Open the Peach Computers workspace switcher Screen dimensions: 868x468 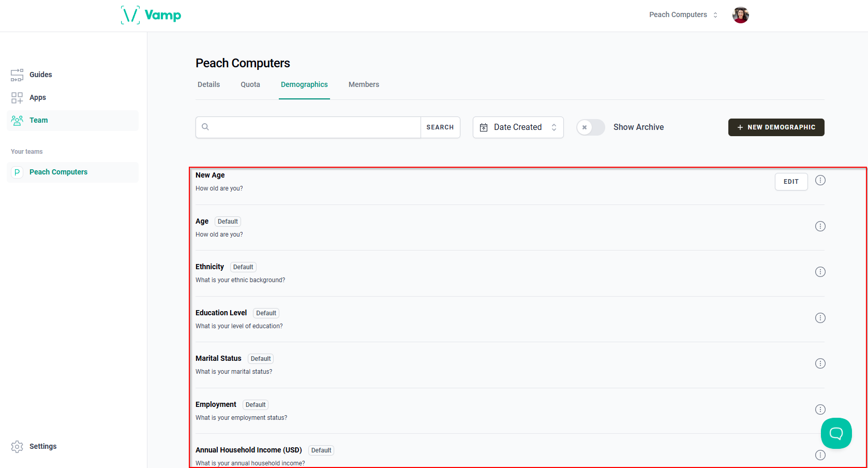click(x=683, y=14)
